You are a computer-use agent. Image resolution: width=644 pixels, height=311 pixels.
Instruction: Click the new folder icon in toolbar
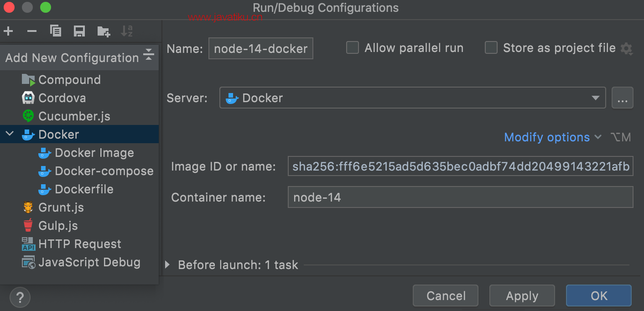click(104, 31)
